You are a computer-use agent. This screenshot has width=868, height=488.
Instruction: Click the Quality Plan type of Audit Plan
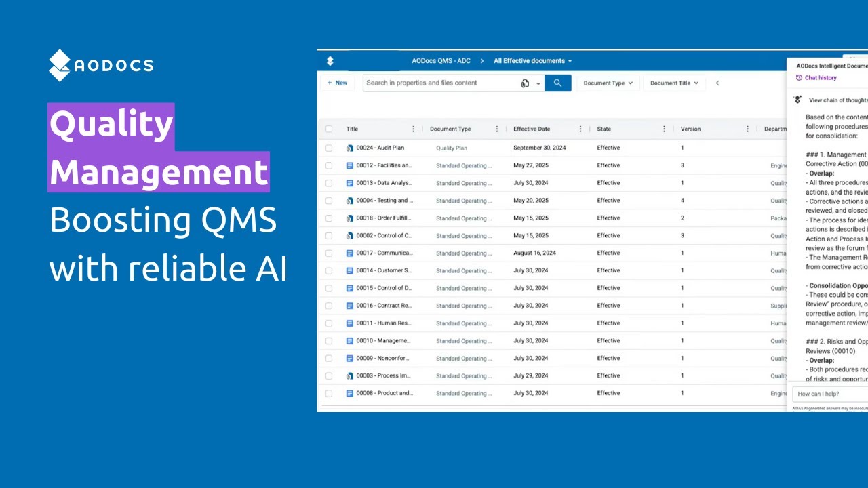pyautogui.click(x=452, y=148)
